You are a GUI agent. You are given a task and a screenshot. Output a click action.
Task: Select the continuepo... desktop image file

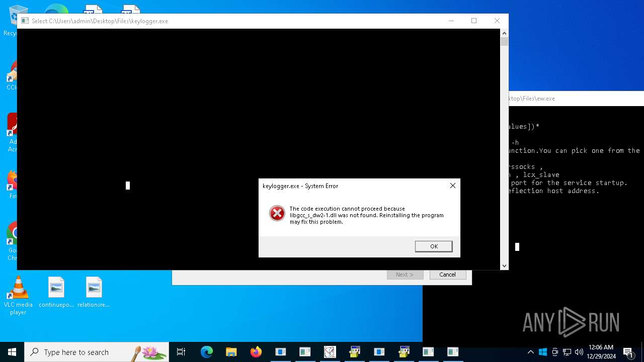tap(56, 292)
